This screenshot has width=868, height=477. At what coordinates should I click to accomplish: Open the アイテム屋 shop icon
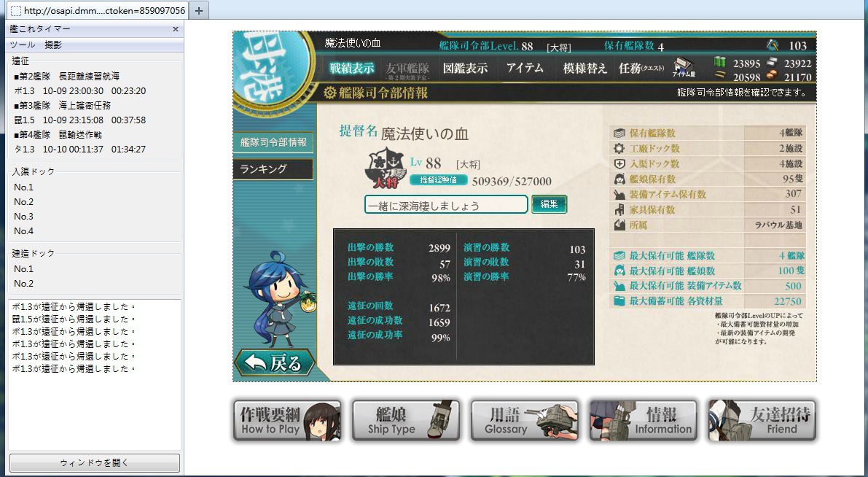coord(685,68)
